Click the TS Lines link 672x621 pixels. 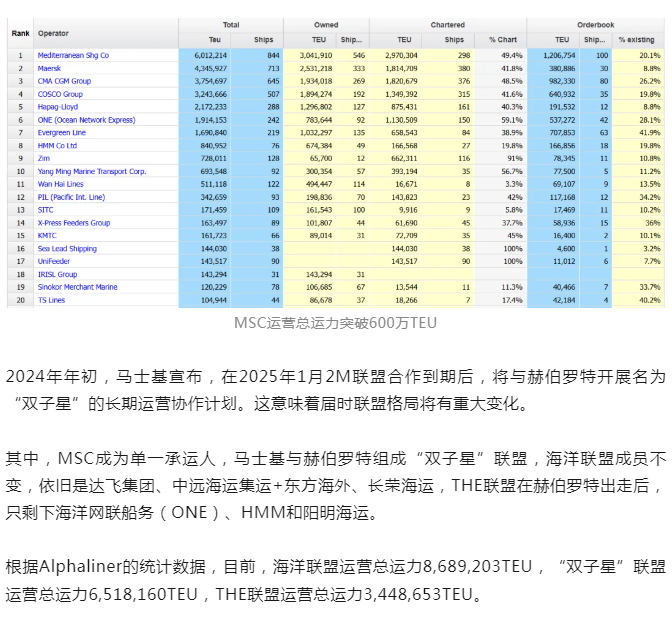pos(51,300)
